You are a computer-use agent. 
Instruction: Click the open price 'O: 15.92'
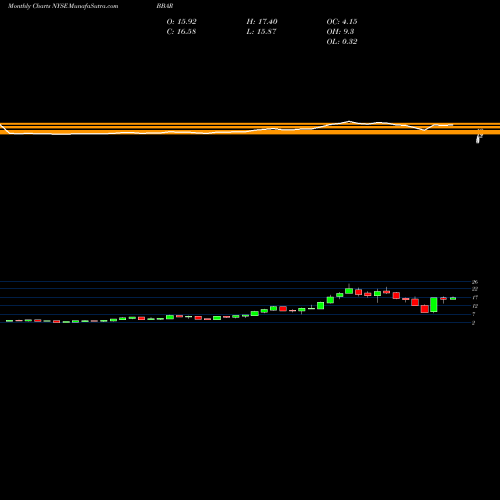181,22
